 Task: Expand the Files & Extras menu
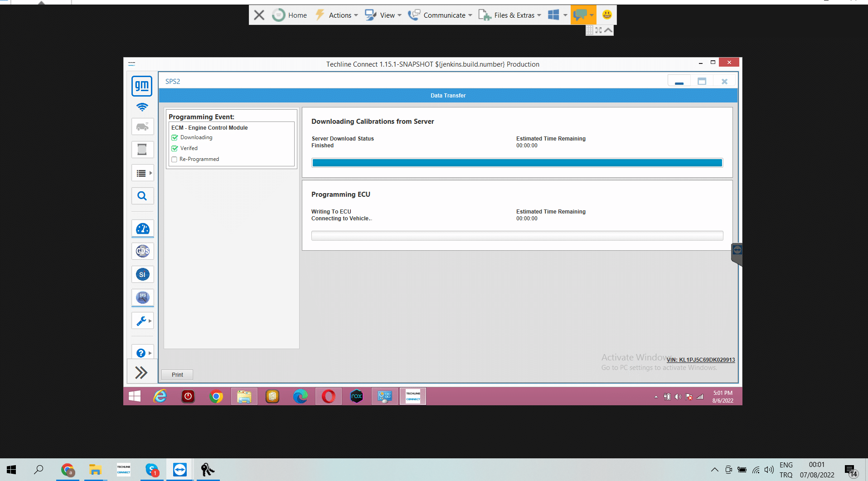[510, 15]
